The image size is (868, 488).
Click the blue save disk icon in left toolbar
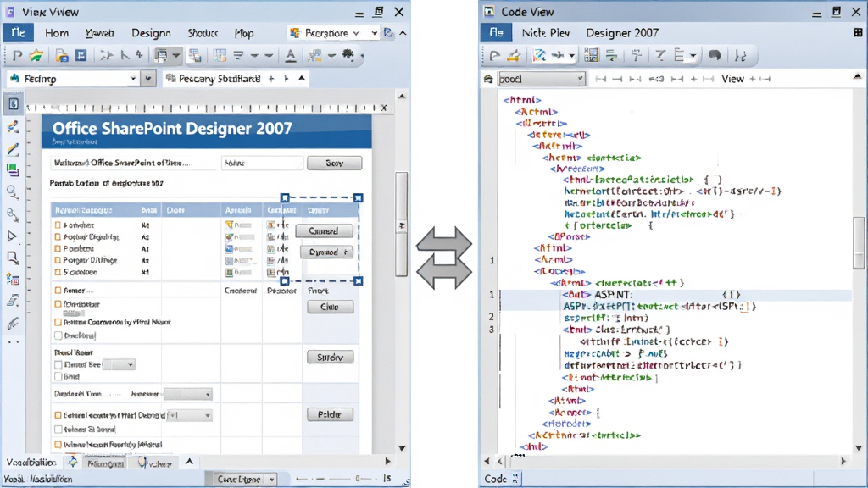(81, 55)
